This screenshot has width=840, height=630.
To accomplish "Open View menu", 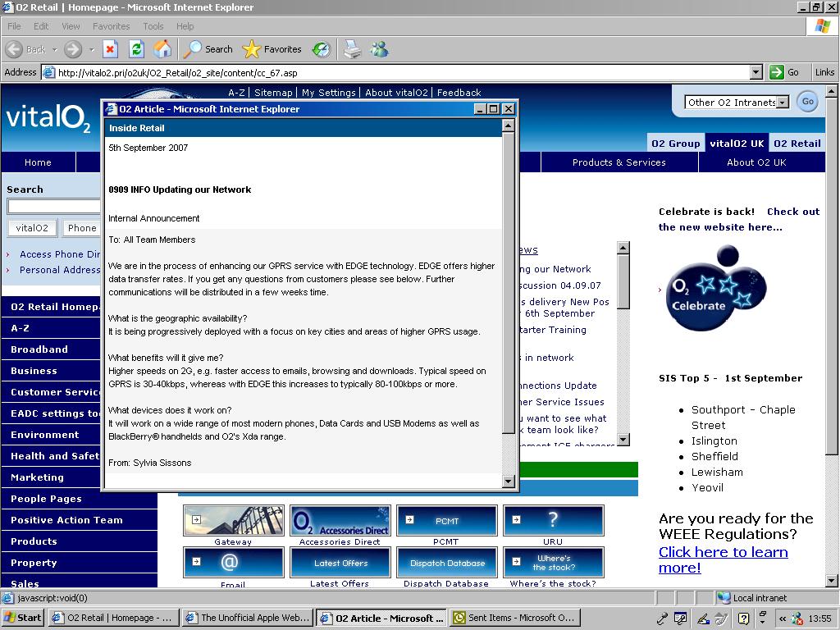I will pyautogui.click(x=71, y=26).
